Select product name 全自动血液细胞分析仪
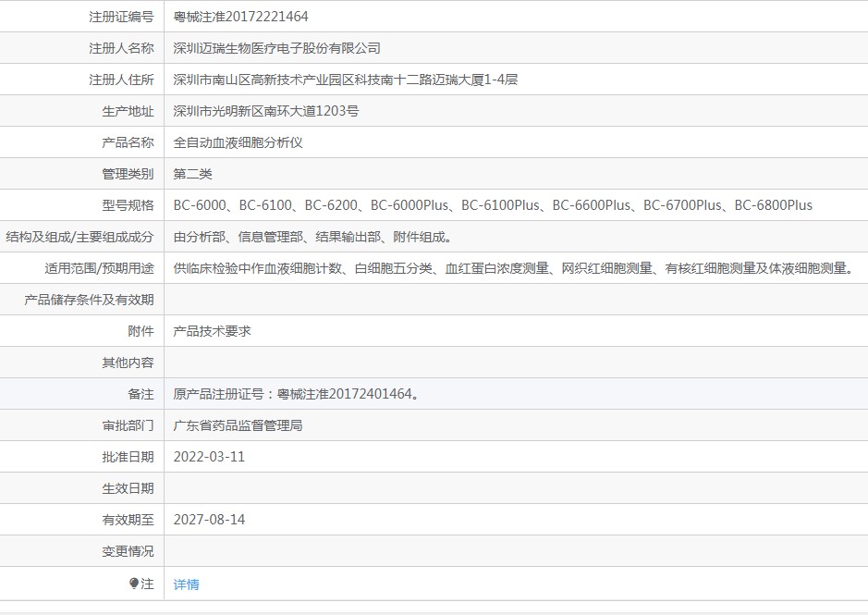Screen dimensions: 868x615 (x=238, y=142)
